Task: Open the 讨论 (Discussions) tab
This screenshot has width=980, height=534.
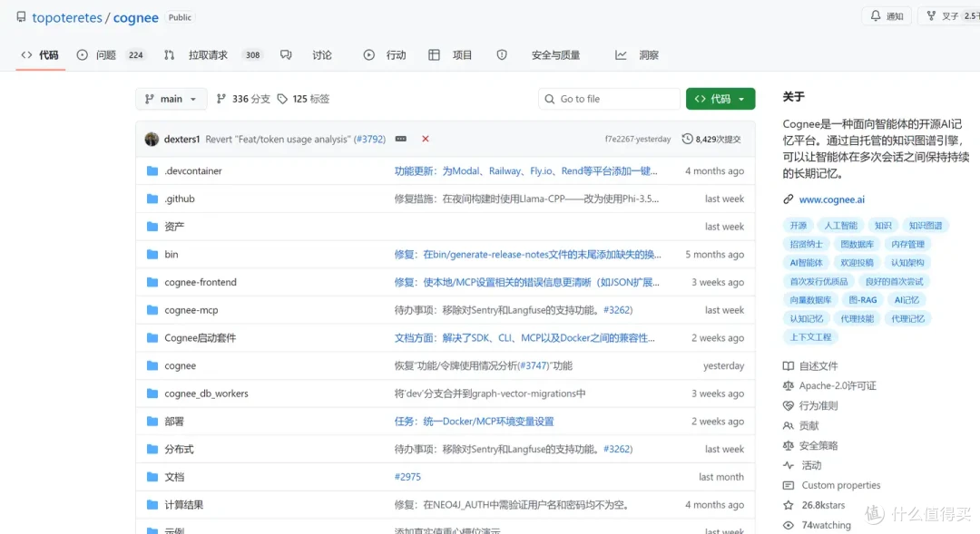Action: (307, 55)
